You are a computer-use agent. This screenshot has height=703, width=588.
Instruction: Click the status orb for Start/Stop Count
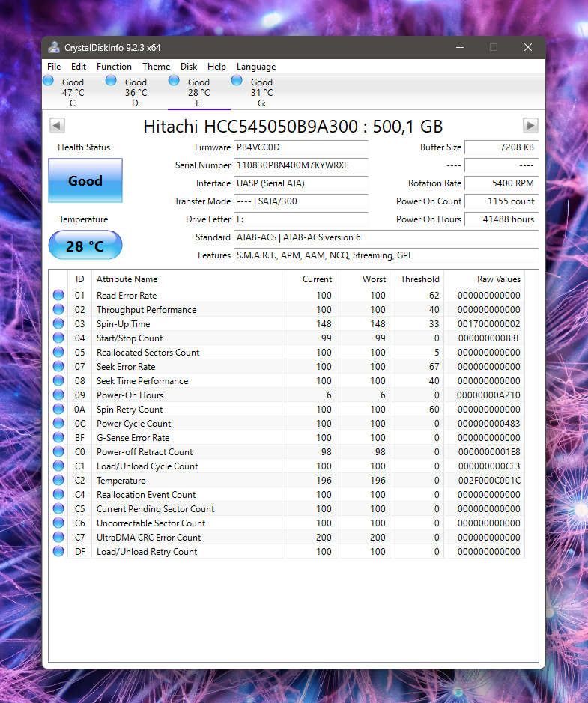pyautogui.click(x=58, y=338)
